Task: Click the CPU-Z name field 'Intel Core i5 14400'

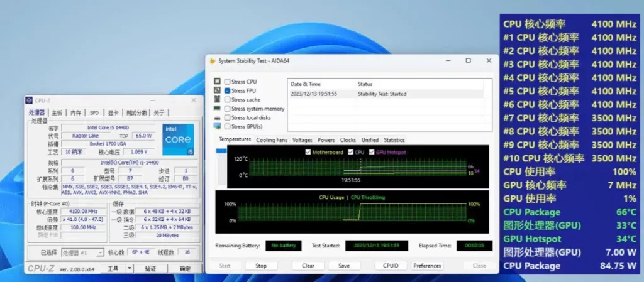Action: (x=108, y=127)
